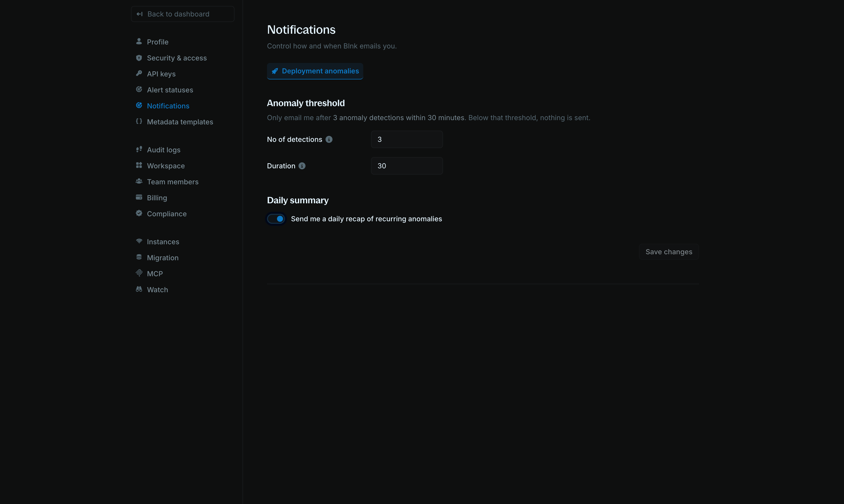Click the API keys key icon
The width and height of the screenshot is (844, 504).
(139, 73)
